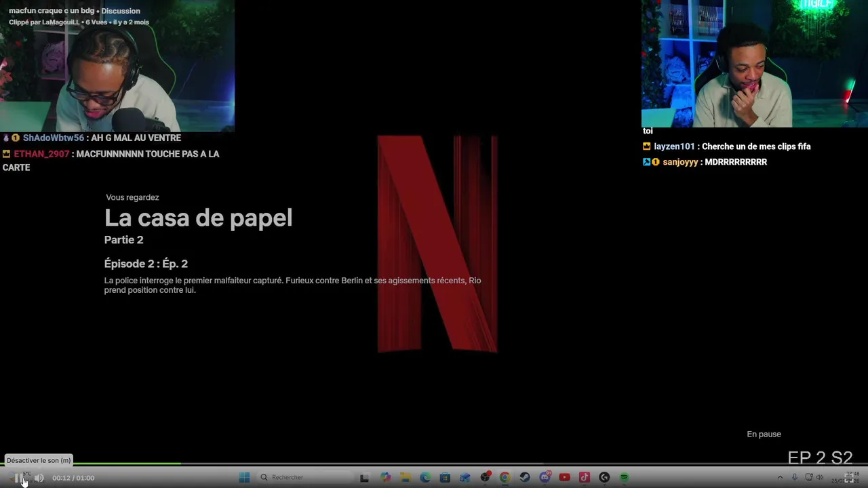Seek on the green clip progress bar
Image resolution: width=868 pixels, height=488 pixels.
click(x=434, y=464)
